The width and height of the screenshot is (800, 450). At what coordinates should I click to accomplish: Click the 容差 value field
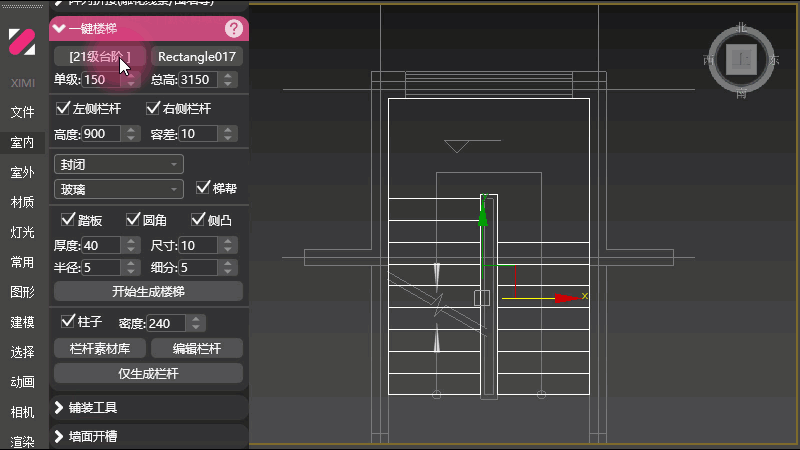click(x=198, y=134)
